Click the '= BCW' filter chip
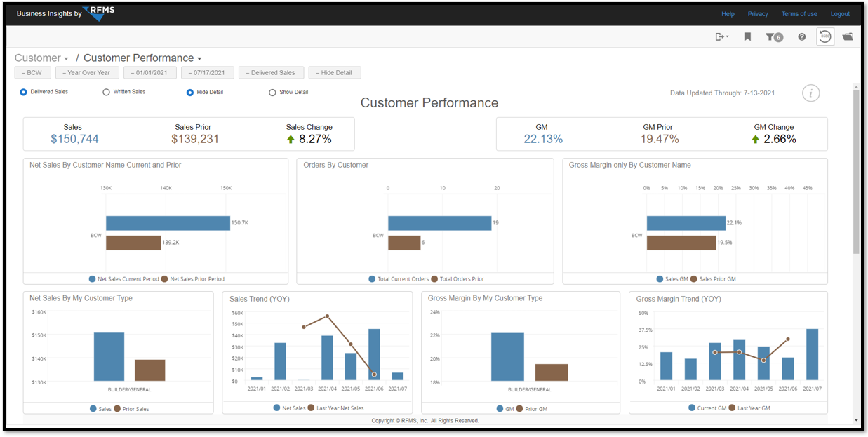868x437 pixels. pyautogui.click(x=33, y=72)
